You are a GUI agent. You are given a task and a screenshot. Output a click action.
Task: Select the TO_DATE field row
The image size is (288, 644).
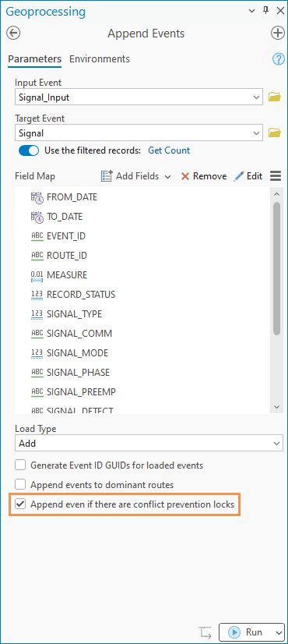click(143, 217)
